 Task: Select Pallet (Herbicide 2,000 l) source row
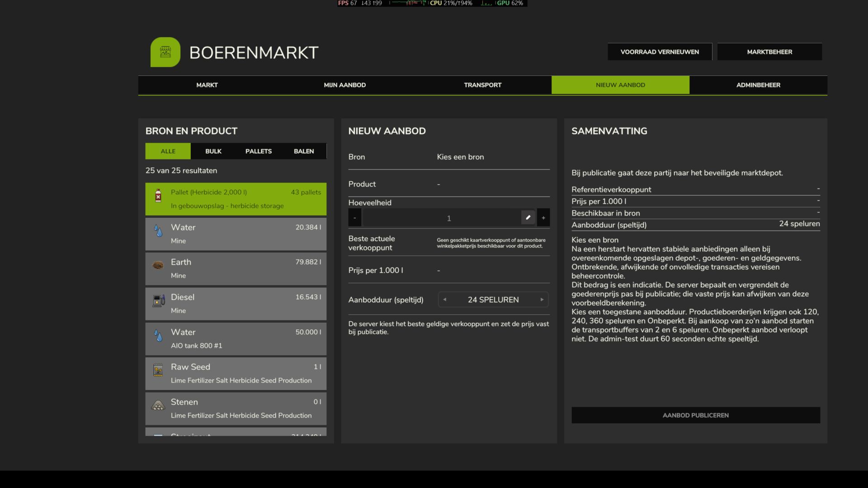(x=236, y=199)
